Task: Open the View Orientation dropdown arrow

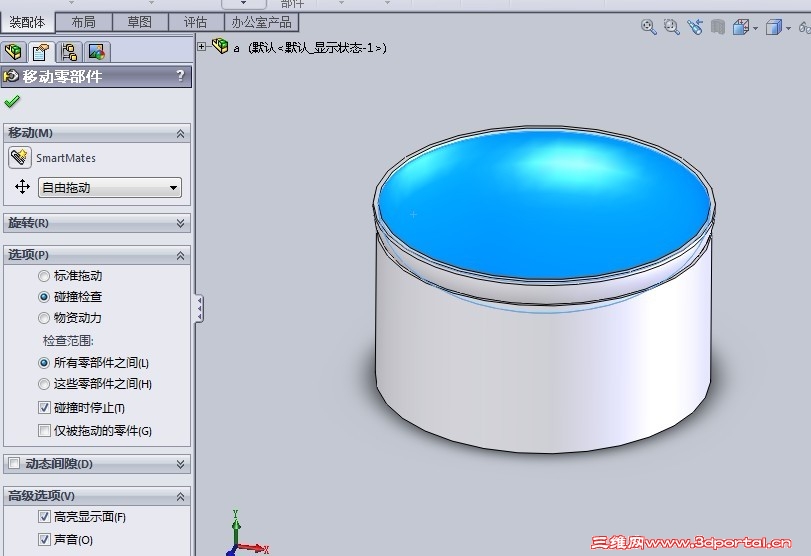Action: coord(756,28)
